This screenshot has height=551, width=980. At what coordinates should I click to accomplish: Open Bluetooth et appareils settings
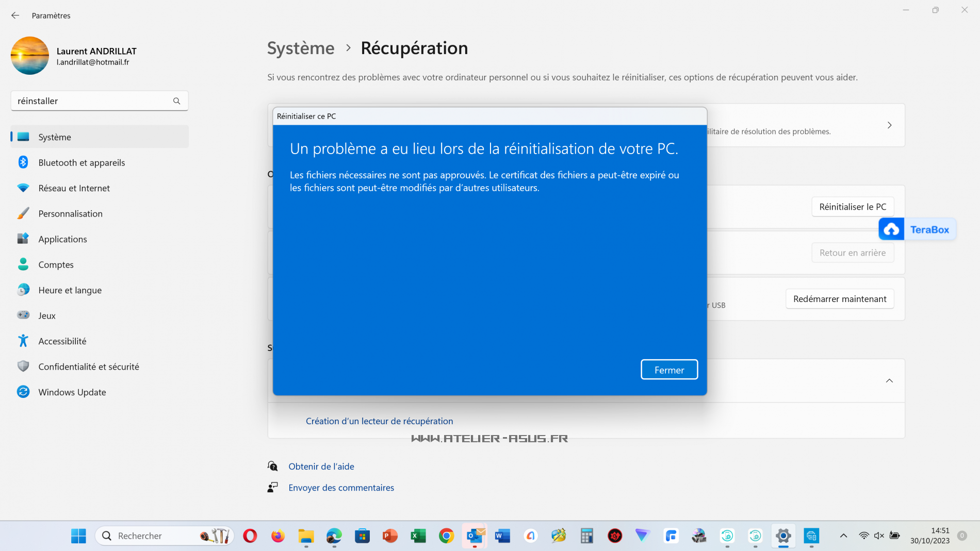(x=81, y=162)
